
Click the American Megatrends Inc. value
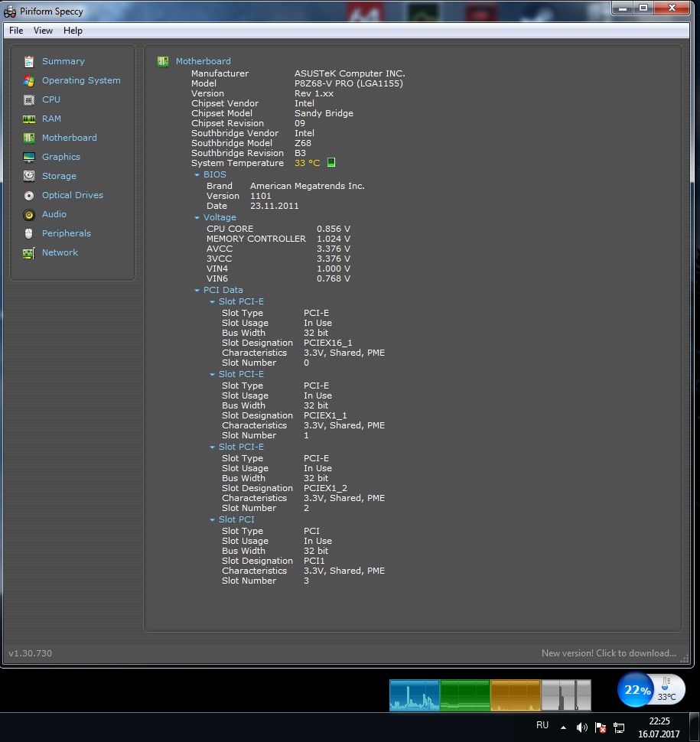pos(308,186)
